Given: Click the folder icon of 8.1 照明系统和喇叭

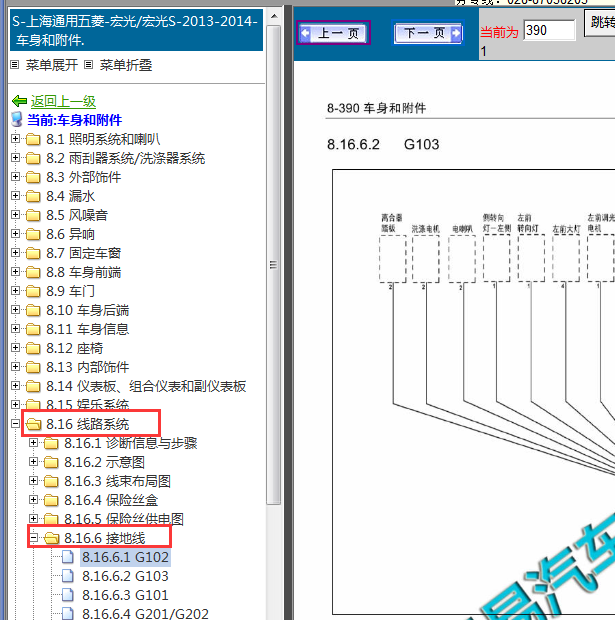Looking at the screenshot, I should click(33, 139).
